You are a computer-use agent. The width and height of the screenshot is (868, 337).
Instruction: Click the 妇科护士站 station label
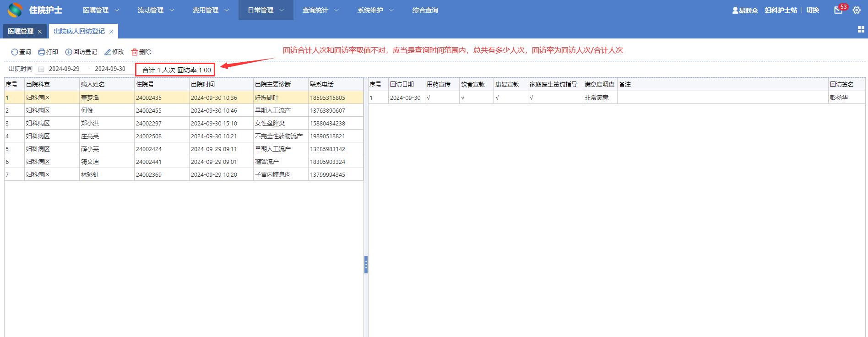(x=781, y=10)
